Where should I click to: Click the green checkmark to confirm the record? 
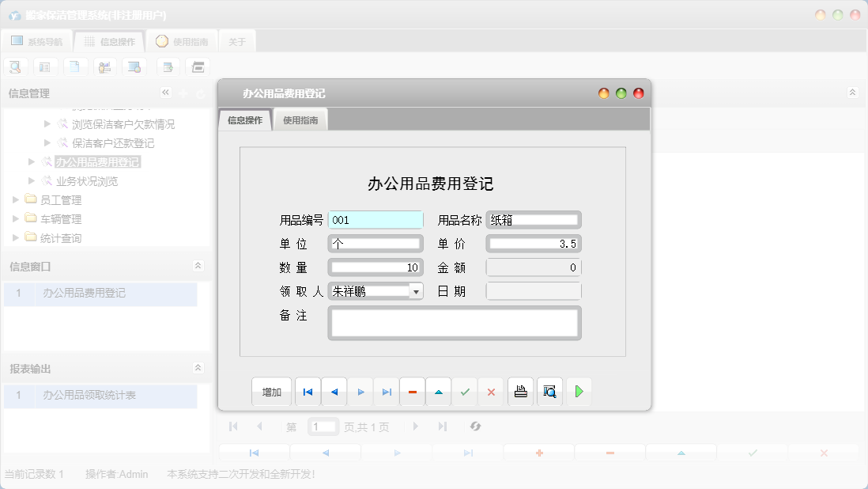(465, 392)
